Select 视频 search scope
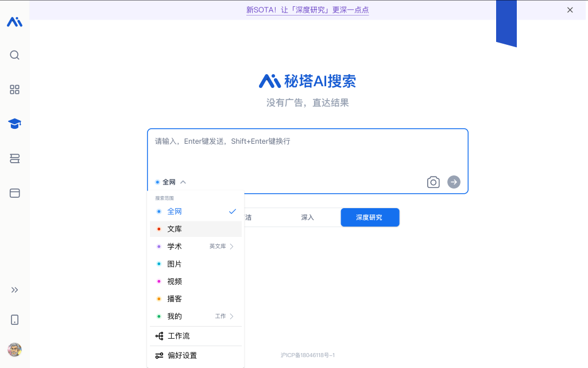 [196, 281]
